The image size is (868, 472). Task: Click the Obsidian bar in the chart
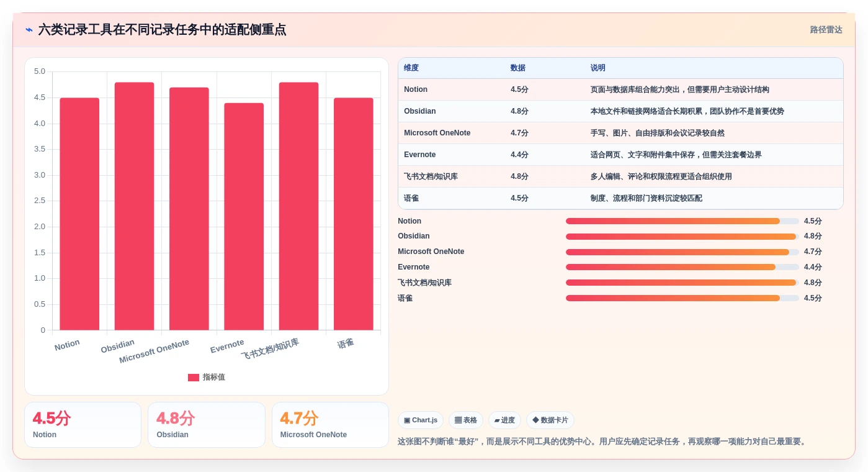point(134,206)
